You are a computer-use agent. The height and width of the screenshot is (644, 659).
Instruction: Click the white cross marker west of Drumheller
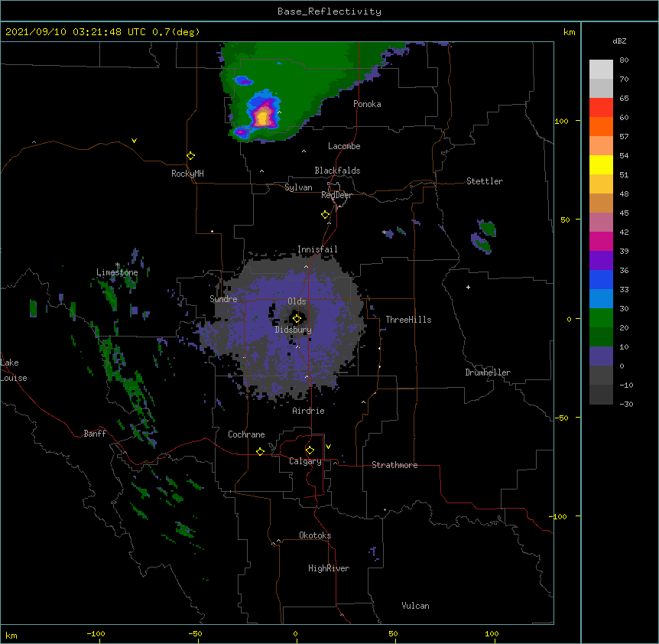click(x=468, y=287)
